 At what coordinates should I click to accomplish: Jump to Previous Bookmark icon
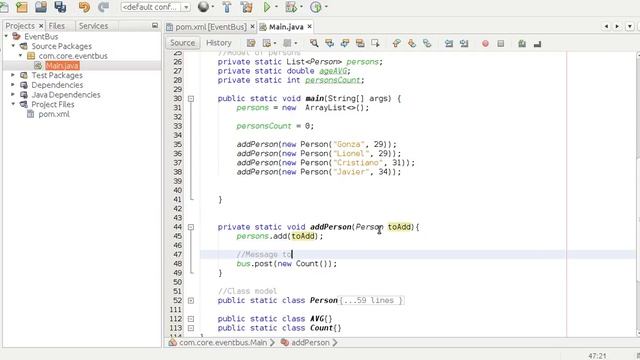tap(396, 43)
